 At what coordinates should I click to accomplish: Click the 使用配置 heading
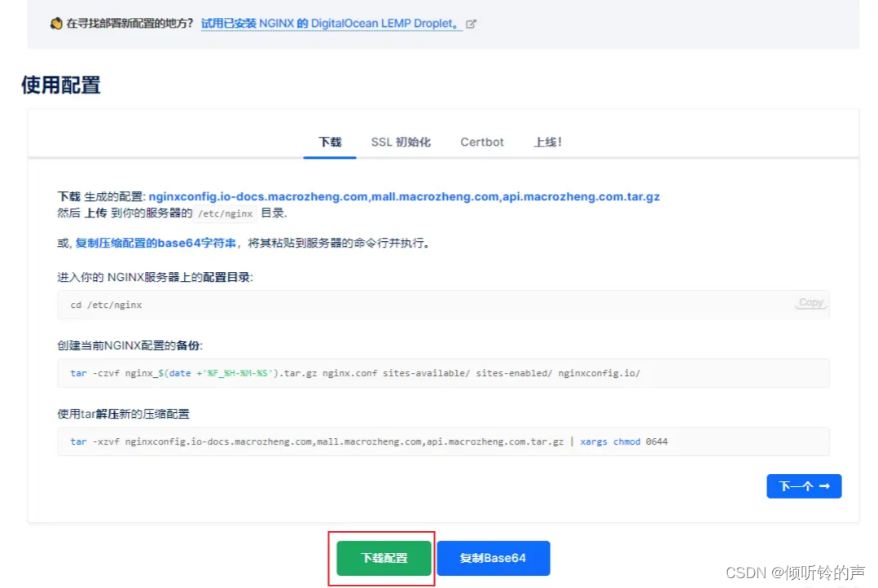(x=61, y=86)
